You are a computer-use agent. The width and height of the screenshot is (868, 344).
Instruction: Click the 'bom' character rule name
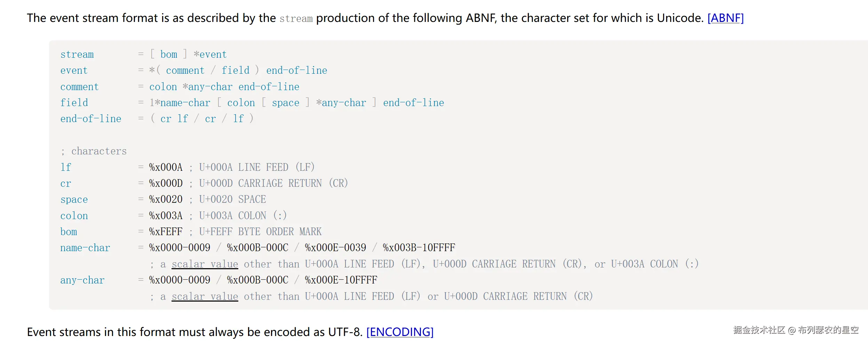(x=69, y=232)
